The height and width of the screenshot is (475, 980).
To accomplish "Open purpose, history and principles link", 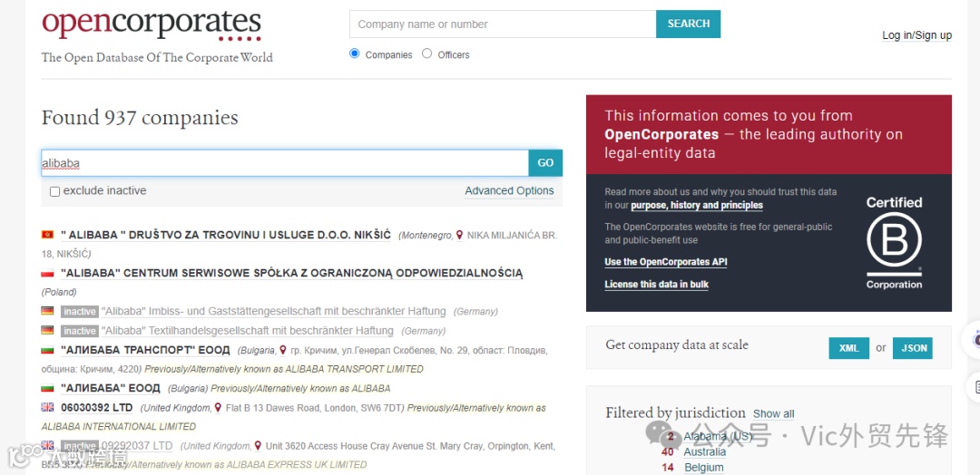I will pyautogui.click(x=697, y=206).
